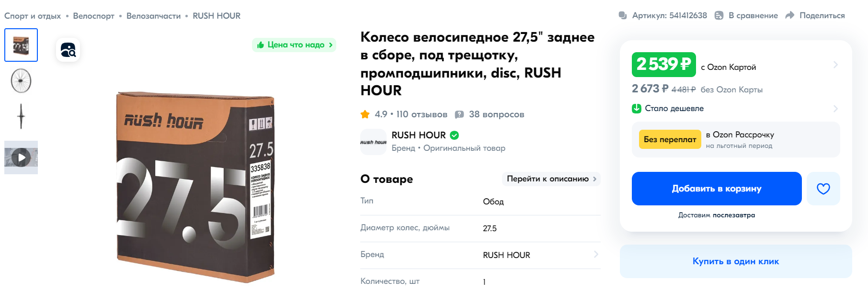
Task: Click the Цена что надо badge
Action: (294, 45)
